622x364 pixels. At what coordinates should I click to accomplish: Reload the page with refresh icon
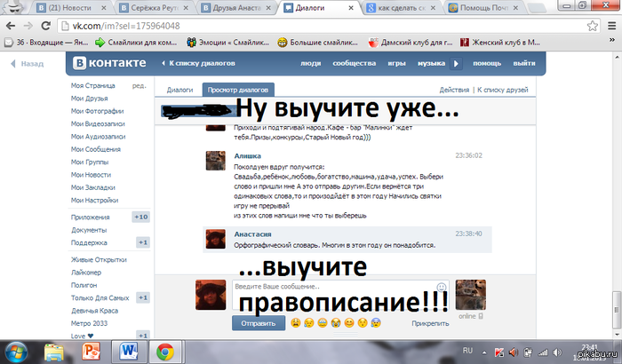pyautogui.click(x=46, y=26)
